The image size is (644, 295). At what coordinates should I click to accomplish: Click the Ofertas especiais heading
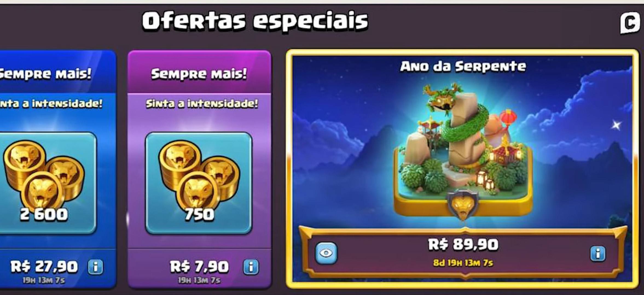[x=255, y=21]
